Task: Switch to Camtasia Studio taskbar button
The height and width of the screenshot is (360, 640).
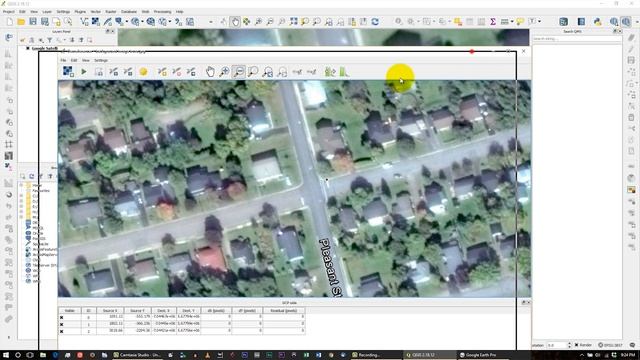Action: (137, 355)
